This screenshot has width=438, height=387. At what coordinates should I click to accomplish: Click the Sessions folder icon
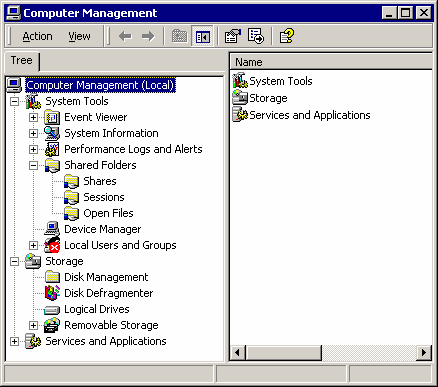71,197
